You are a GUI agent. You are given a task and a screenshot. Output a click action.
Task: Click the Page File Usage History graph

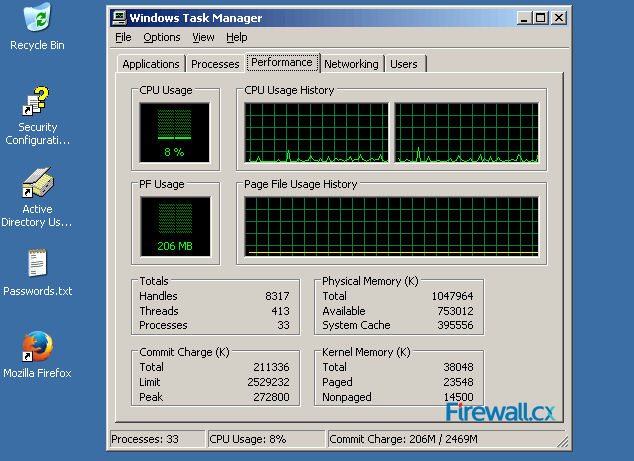point(391,226)
